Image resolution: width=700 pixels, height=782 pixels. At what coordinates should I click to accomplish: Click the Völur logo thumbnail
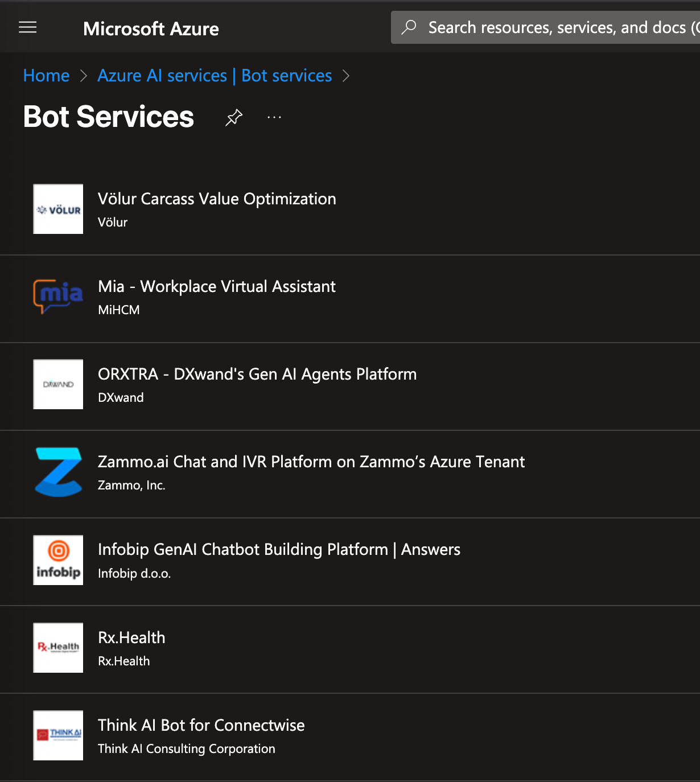[58, 209]
